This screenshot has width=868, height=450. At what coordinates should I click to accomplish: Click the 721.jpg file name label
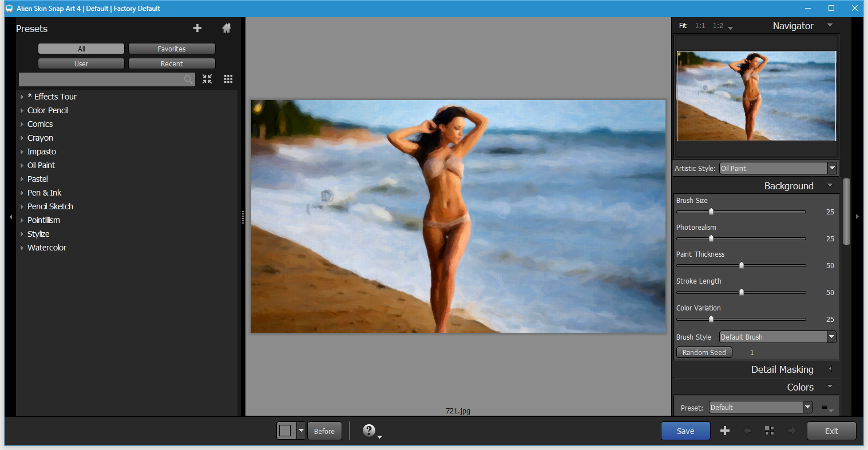(x=458, y=411)
